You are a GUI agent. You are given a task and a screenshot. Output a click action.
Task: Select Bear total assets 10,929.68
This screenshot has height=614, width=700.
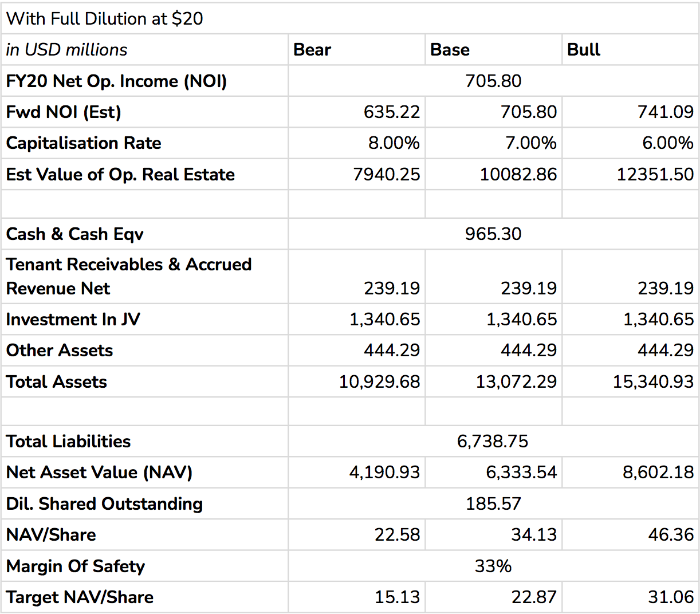(x=356, y=381)
